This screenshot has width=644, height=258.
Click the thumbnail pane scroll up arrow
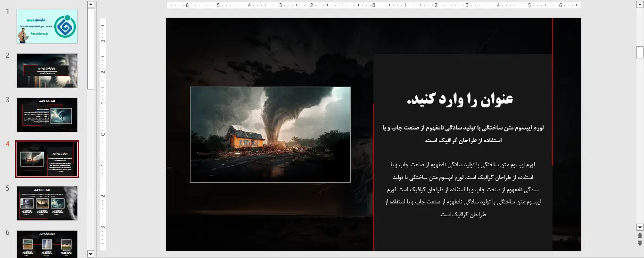tap(91, 4)
